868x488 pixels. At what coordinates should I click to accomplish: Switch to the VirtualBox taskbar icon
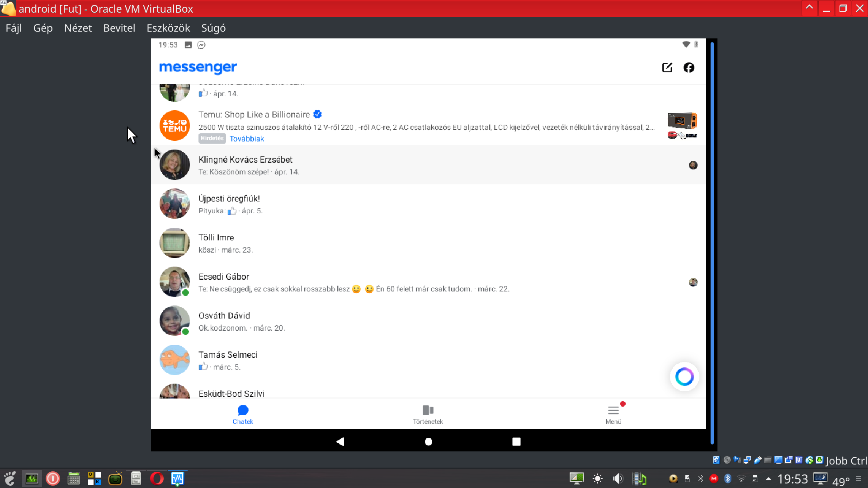point(178,479)
